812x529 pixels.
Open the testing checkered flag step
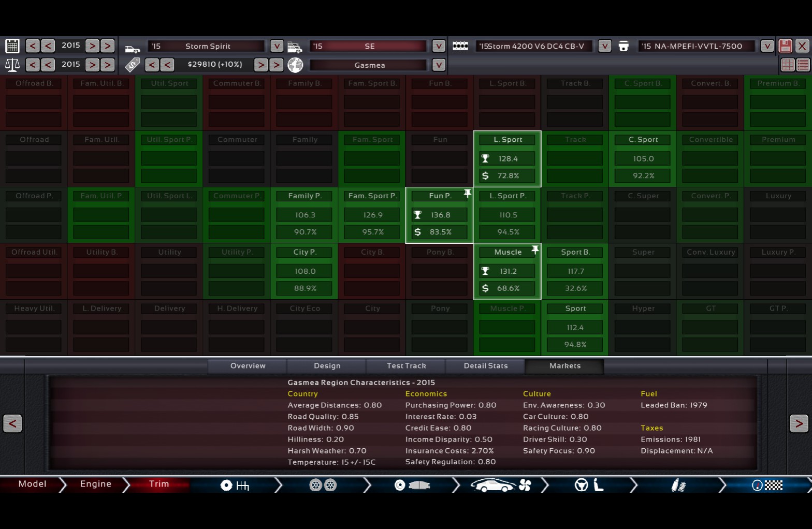click(767, 485)
